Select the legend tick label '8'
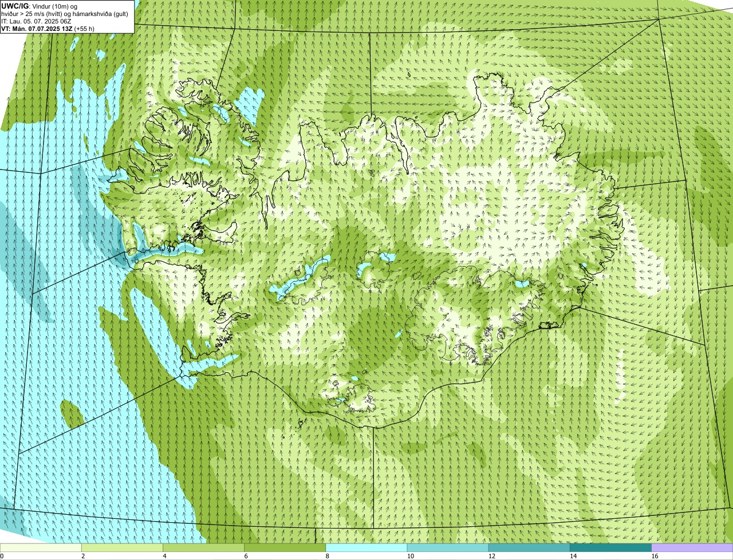 327,556
